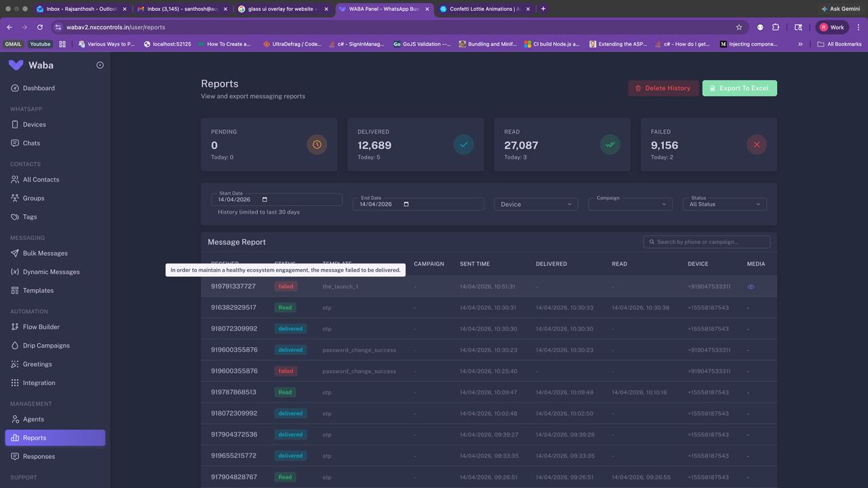Open the Start Date calendar picker
Viewport: 868px width, 488px height.
(x=264, y=199)
